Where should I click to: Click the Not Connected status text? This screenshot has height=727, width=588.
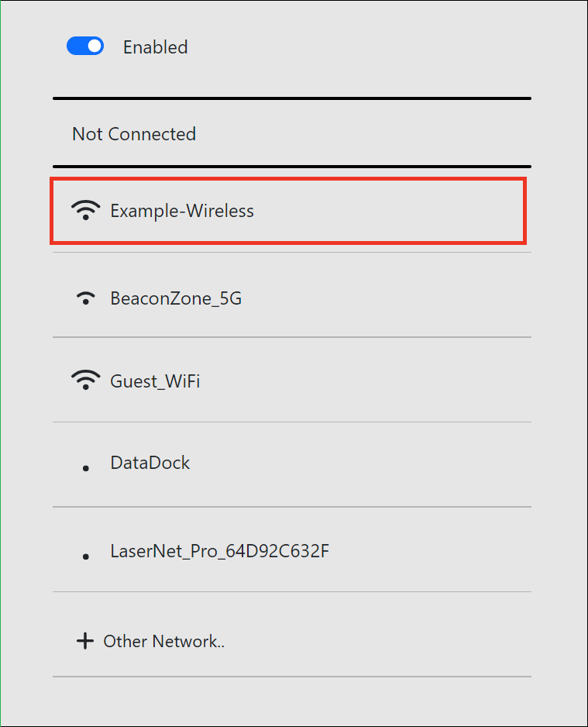tap(134, 134)
